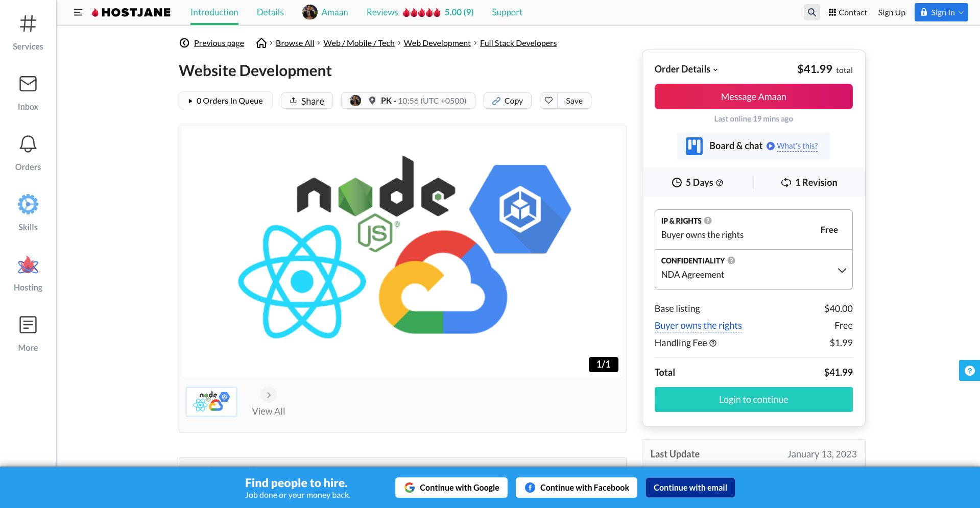Image resolution: width=980 pixels, height=508 pixels.
Task: Click the Message Amaan button
Action: tap(754, 96)
